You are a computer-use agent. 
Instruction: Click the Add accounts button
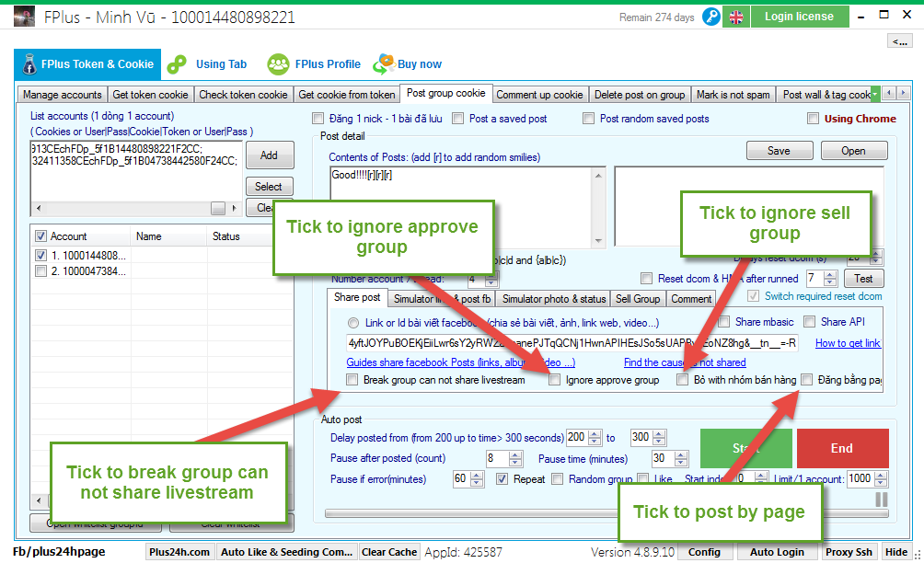click(x=270, y=155)
